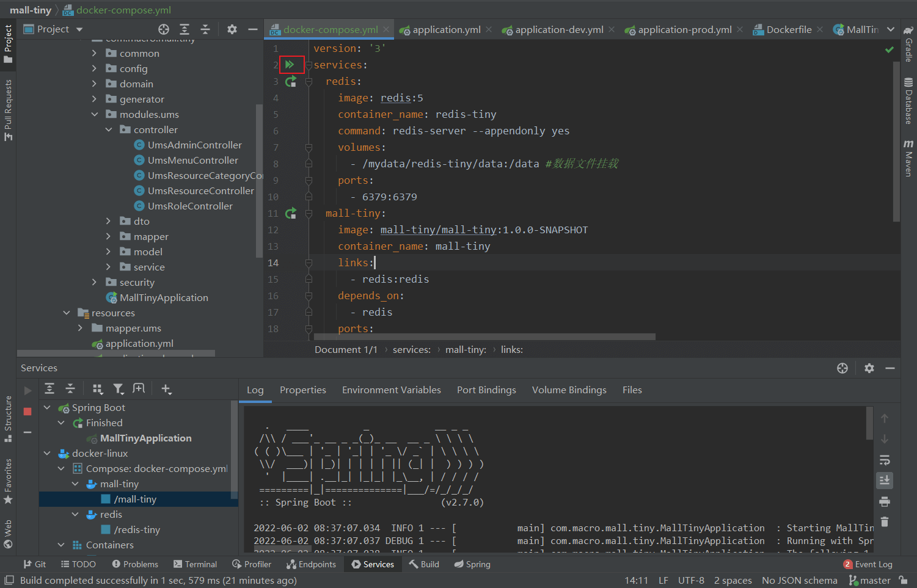
Task: Open Port Bindings tab
Action: (x=486, y=390)
